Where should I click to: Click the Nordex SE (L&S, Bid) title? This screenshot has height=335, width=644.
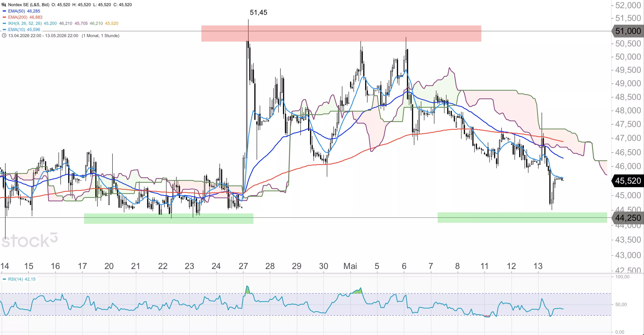[28, 5]
